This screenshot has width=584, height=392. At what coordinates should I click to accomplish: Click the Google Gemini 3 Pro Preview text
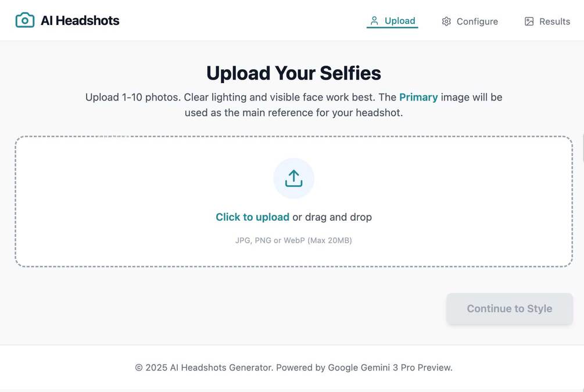pyautogui.click(x=390, y=368)
